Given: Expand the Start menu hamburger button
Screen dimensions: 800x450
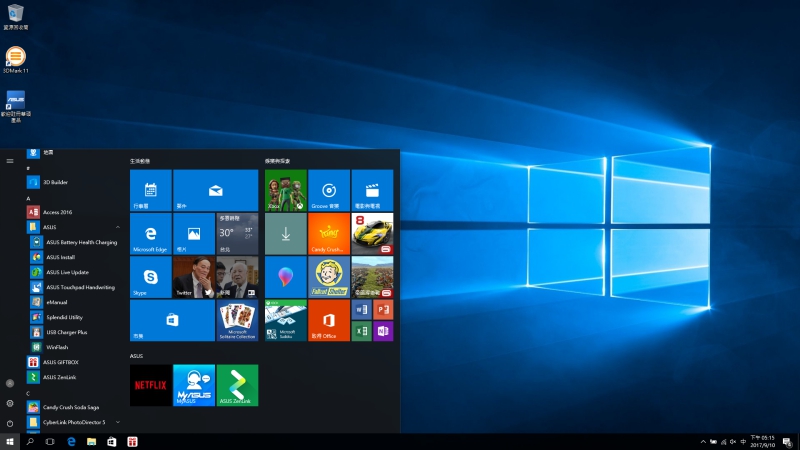Looking at the screenshot, I should pos(10,161).
